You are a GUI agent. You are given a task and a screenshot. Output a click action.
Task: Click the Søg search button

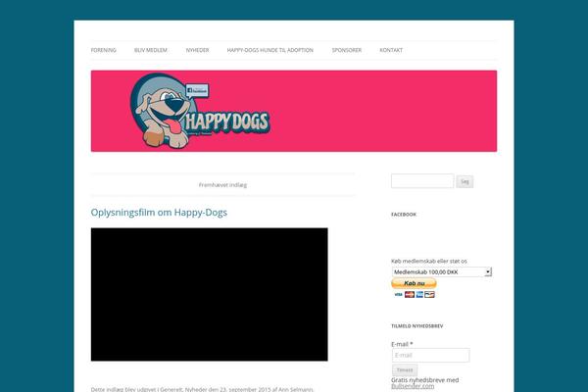[x=465, y=181]
